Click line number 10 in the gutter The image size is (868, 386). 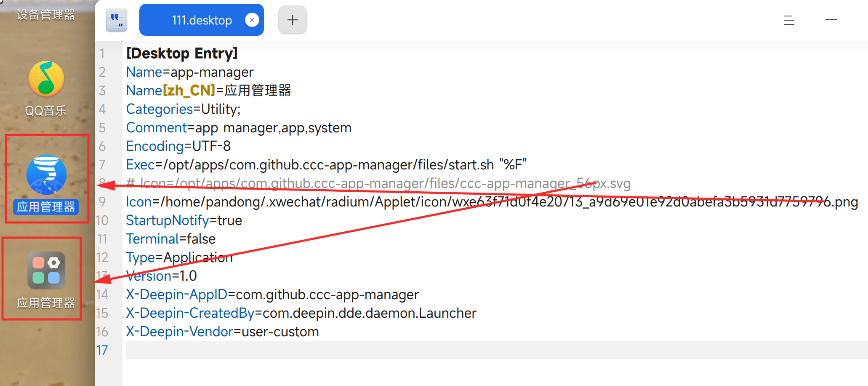(102, 220)
